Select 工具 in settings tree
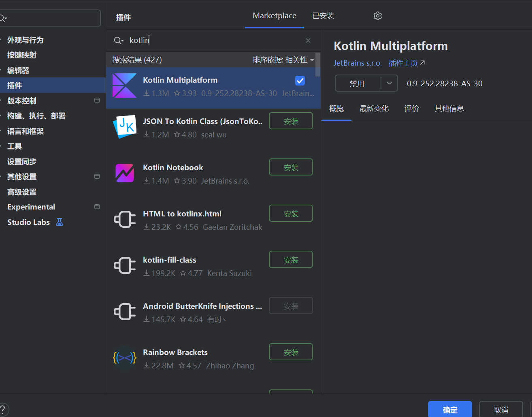Screen dimensions: 532x417 (x=15, y=146)
